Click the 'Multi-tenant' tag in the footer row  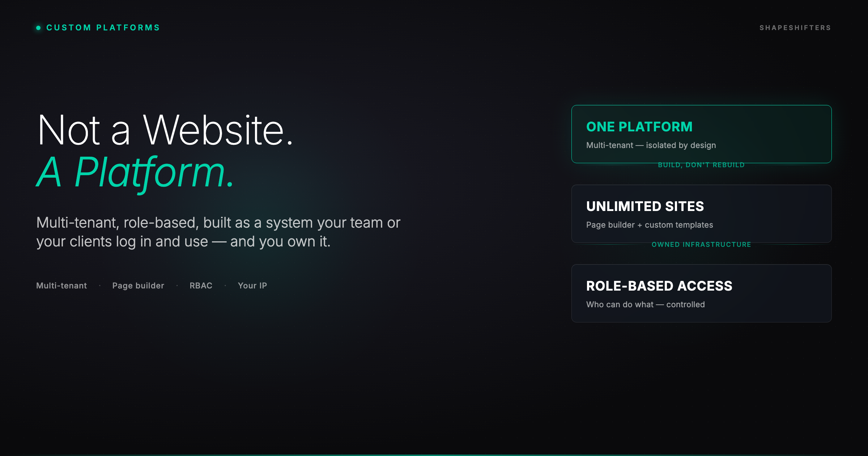[61, 286]
